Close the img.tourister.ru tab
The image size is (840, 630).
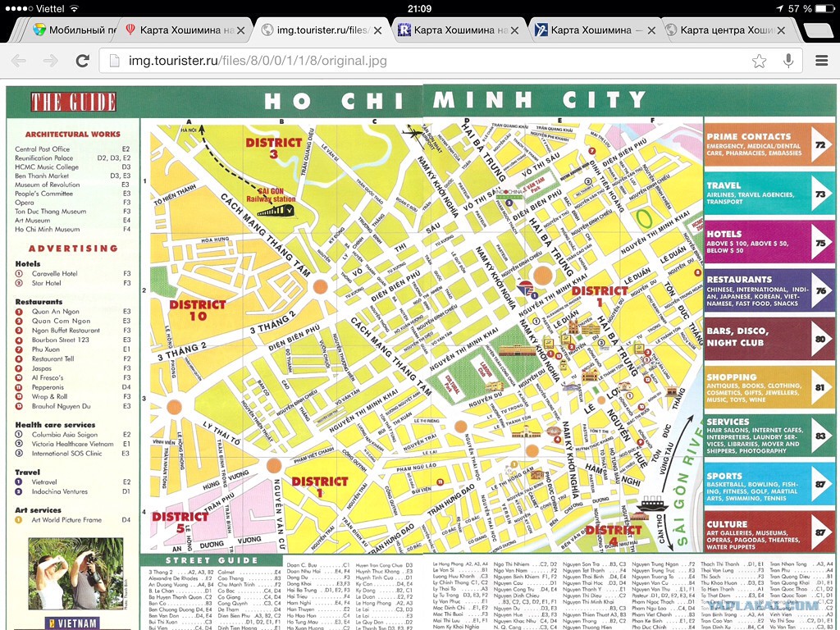(x=377, y=30)
